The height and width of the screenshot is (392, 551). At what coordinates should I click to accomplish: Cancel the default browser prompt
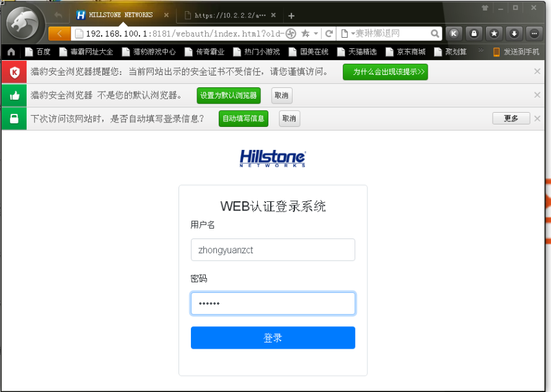(281, 95)
